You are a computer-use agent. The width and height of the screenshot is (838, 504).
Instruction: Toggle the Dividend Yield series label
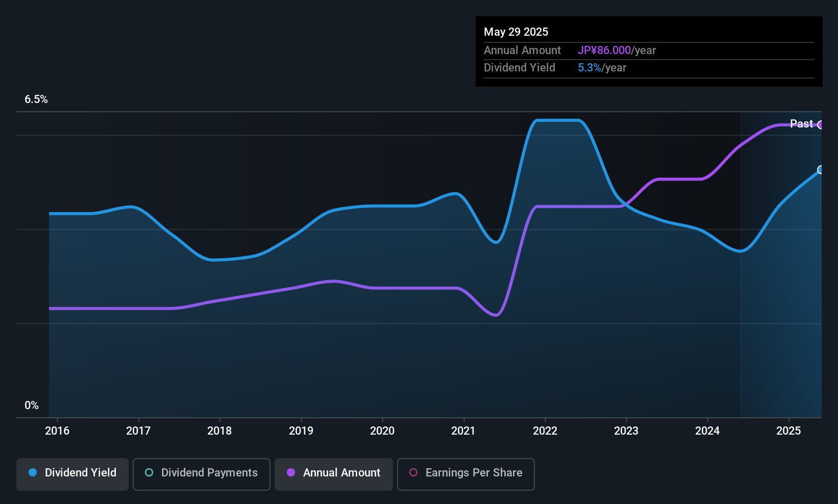tap(81, 472)
